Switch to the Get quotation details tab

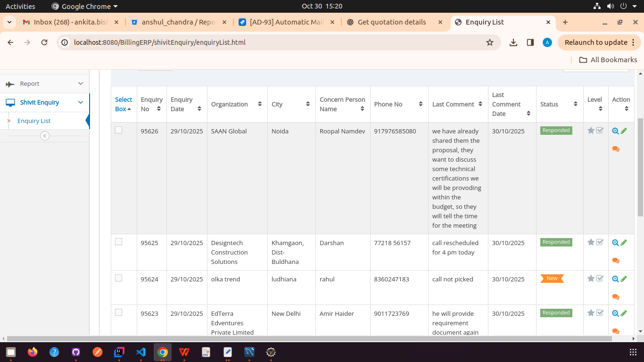coord(392,22)
